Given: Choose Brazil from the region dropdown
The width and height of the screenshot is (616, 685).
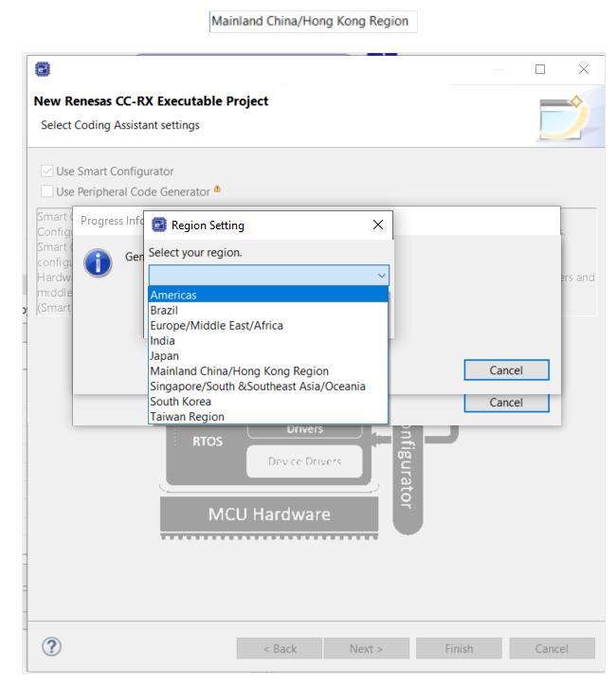Looking at the screenshot, I should (268, 310).
